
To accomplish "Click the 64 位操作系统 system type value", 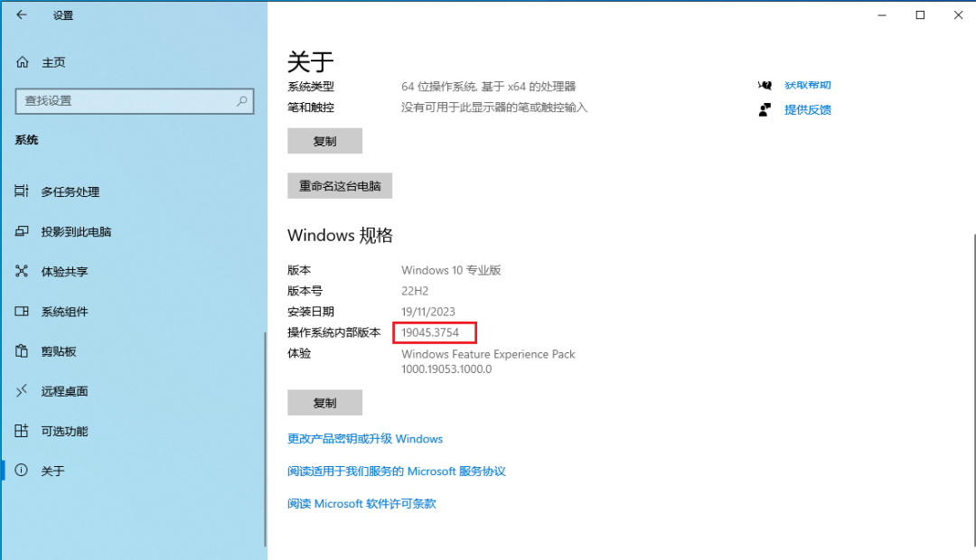I will tap(489, 87).
